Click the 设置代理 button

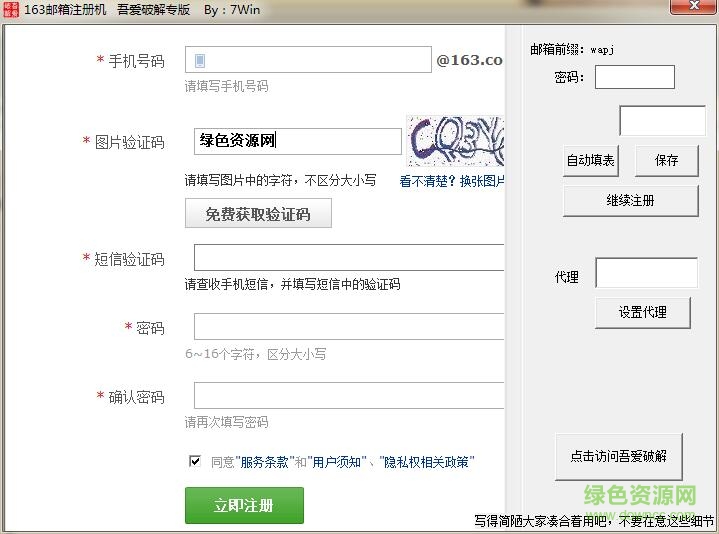pyautogui.click(x=642, y=313)
